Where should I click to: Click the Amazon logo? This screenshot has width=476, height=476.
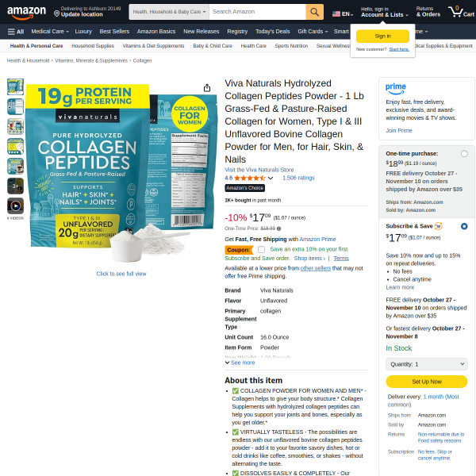click(x=26, y=12)
